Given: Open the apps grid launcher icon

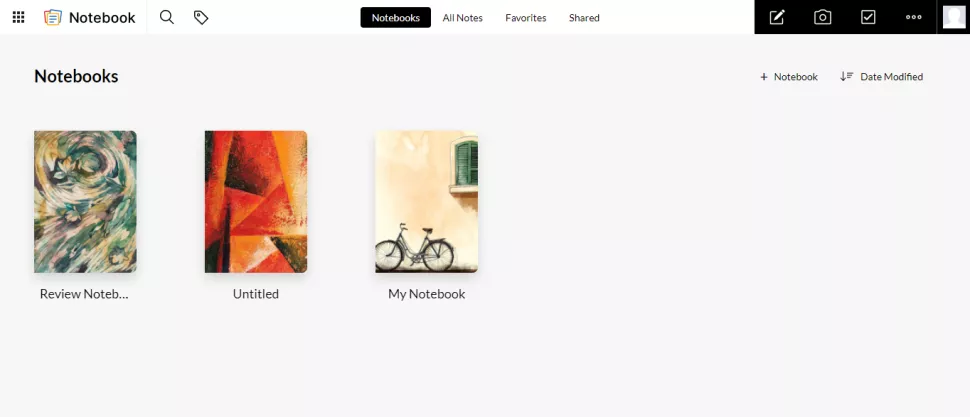Looking at the screenshot, I should coord(19,17).
